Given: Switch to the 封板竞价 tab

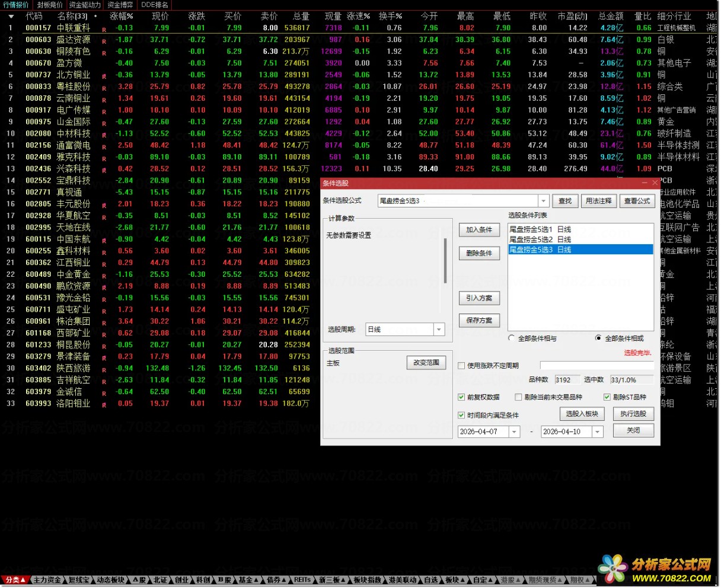Looking at the screenshot, I should click(x=50, y=5).
